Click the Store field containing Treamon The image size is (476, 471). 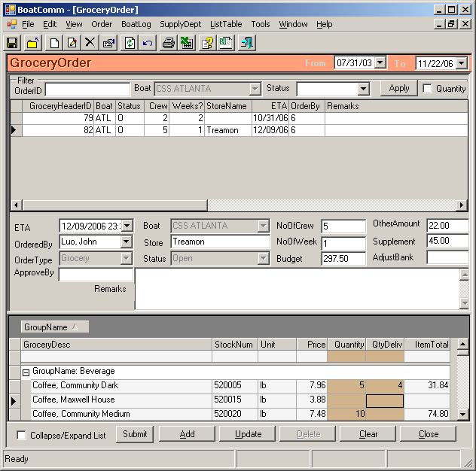coord(220,242)
